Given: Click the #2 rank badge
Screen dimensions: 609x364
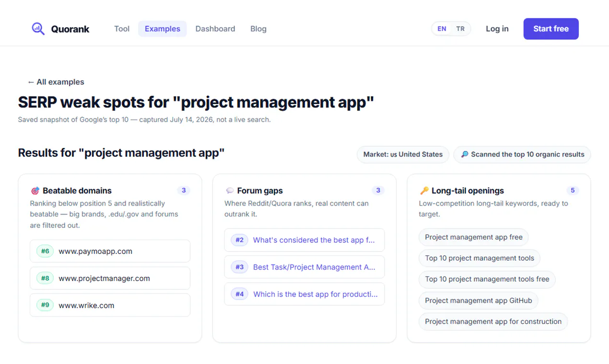Looking at the screenshot, I should pos(240,240).
